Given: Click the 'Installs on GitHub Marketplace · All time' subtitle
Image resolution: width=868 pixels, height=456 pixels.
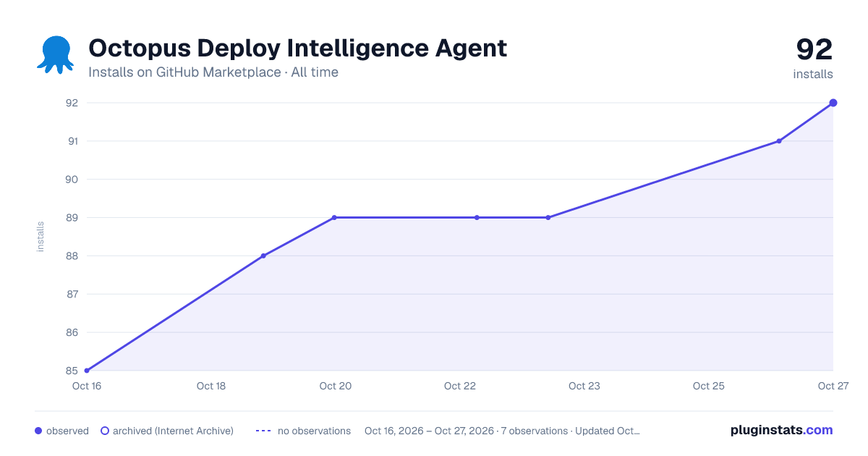Looking at the screenshot, I should [x=213, y=72].
